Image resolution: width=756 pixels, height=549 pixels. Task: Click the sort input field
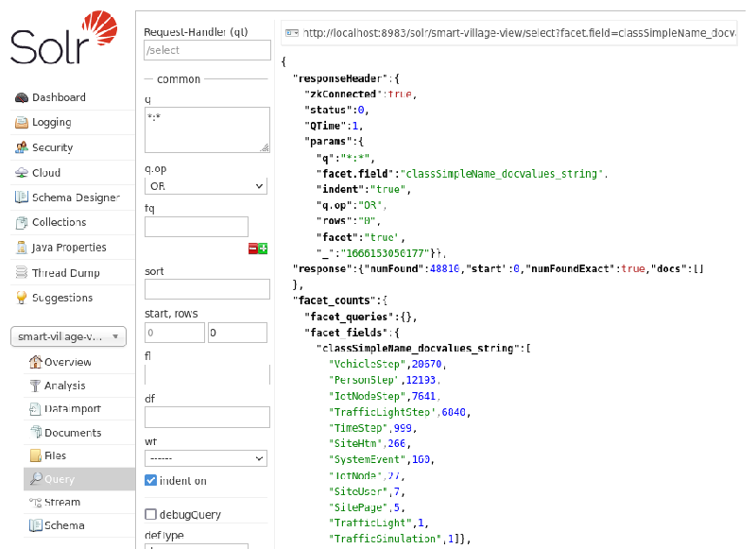click(x=207, y=289)
